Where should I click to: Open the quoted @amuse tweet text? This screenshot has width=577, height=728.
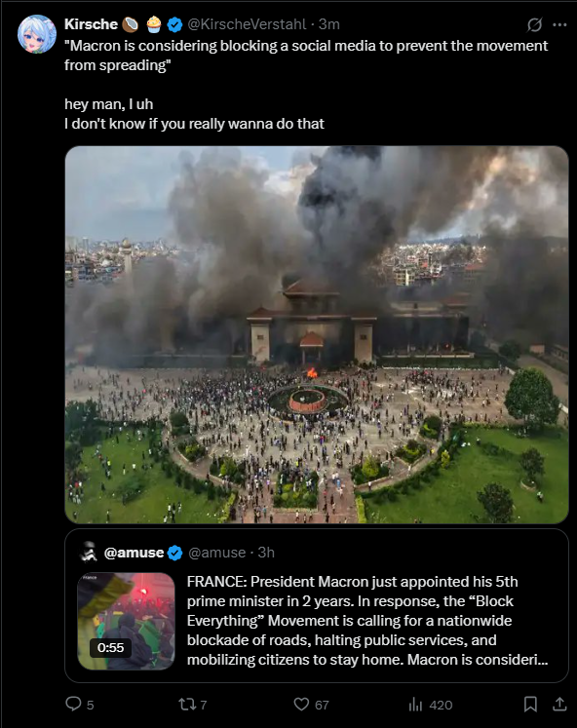point(367,620)
